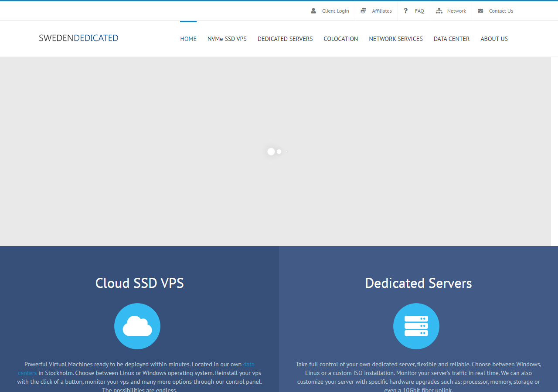Click the Cloud SSD VPS cloud icon
Image resolution: width=558 pixels, height=392 pixels.
pyautogui.click(x=137, y=326)
